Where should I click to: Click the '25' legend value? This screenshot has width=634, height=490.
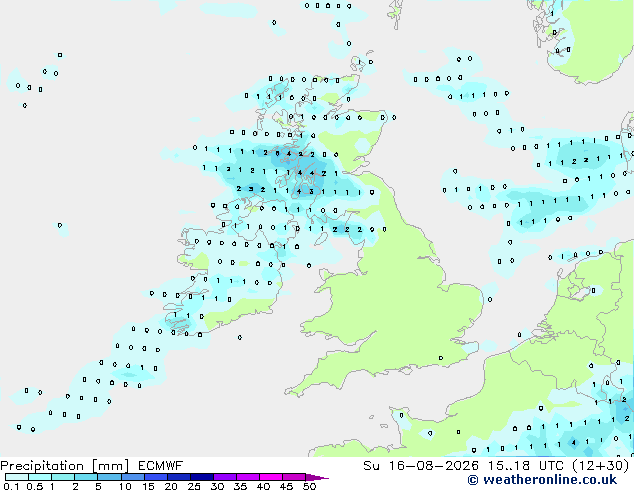(194, 486)
